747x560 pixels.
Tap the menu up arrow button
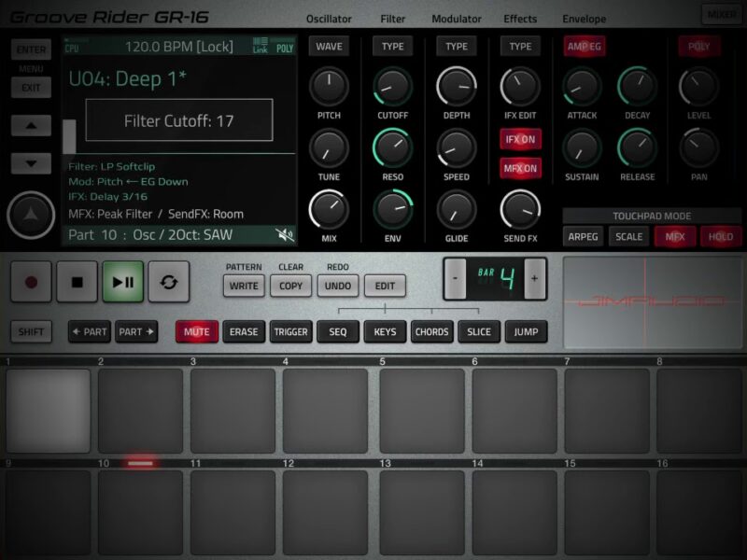click(31, 126)
